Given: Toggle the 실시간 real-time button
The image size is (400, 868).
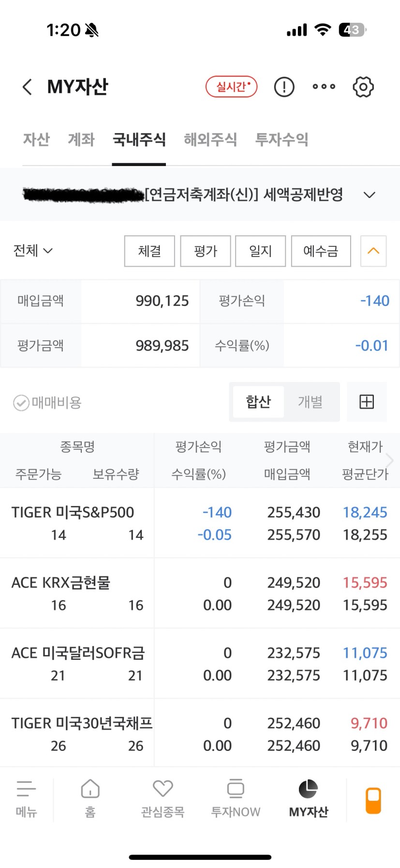Looking at the screenshot, I should coord(231,87).
